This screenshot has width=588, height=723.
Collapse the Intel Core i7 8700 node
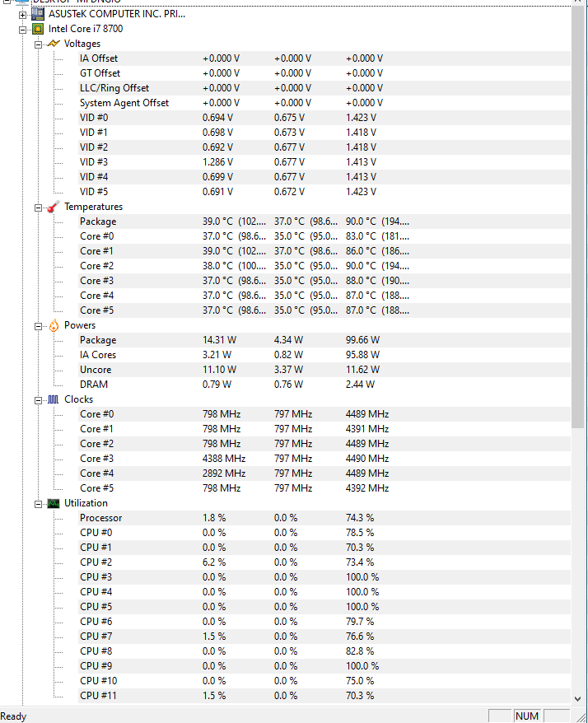click(22, 30)
